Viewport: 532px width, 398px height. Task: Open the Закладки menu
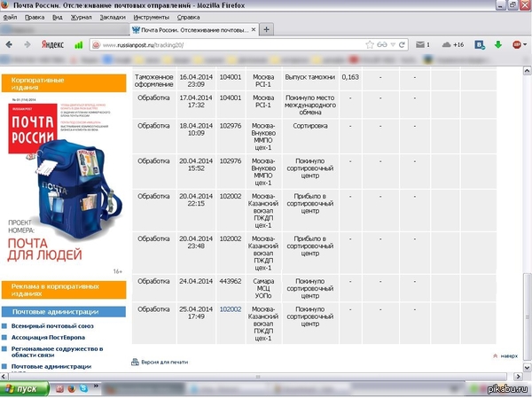coord(112,17)
